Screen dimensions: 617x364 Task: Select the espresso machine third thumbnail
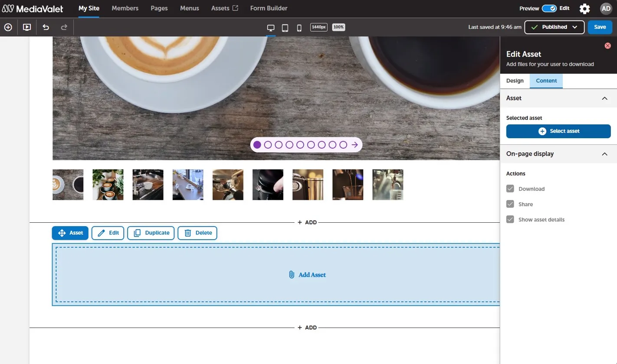click(x=148, y=185)
